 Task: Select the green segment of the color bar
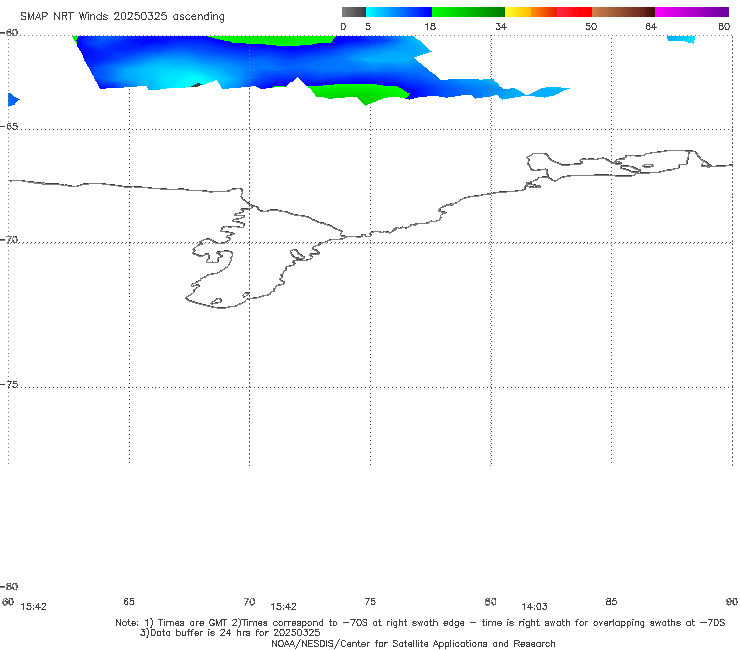[x=468, y=12]
